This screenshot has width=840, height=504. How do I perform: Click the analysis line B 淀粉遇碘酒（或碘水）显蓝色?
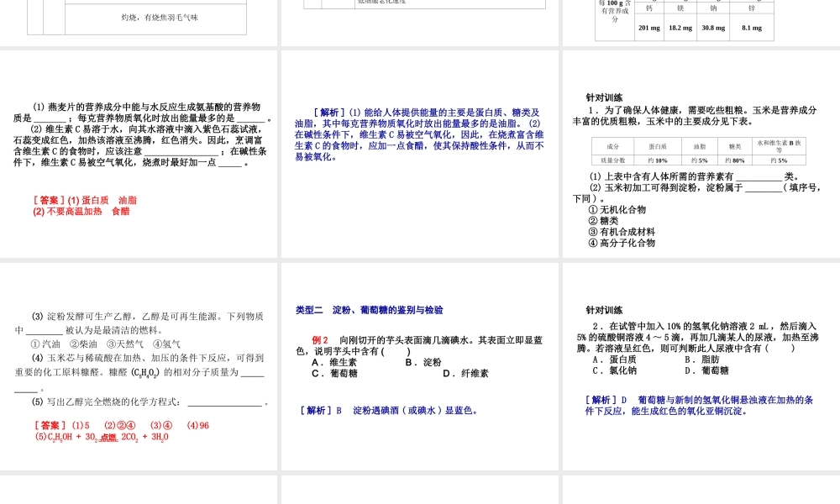[389, 410]
